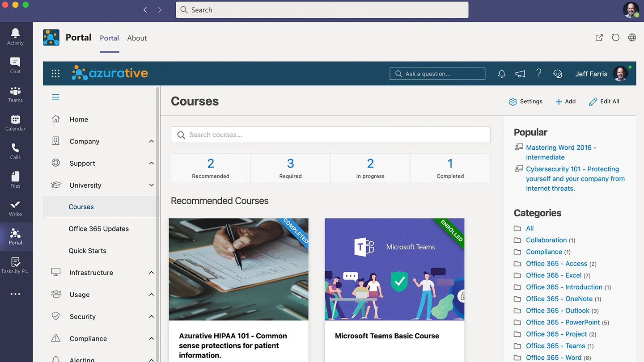Image resolution: width=644 pixels, height=362 pixels.
Task: Show the 2 In progress courses tile
Action: (x=370, y=168)
